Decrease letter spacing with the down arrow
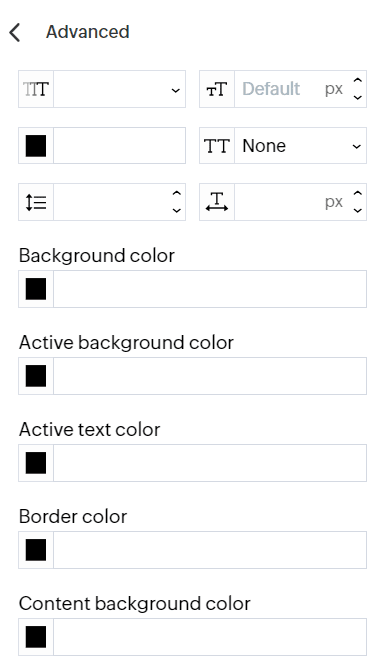 [x=358, y=211]
